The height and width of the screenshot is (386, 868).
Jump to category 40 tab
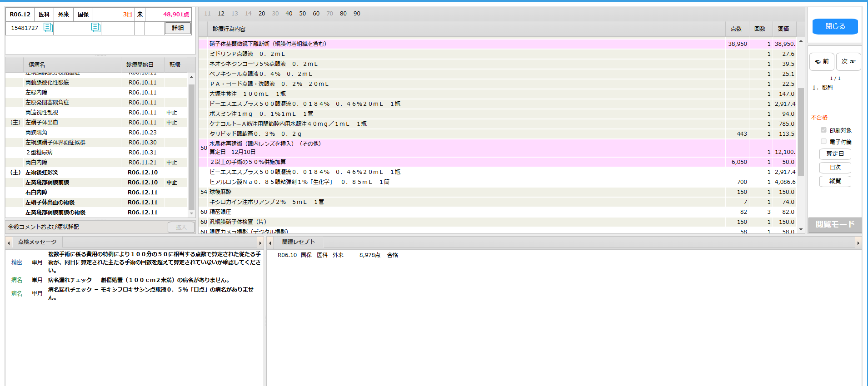[289, 14]
